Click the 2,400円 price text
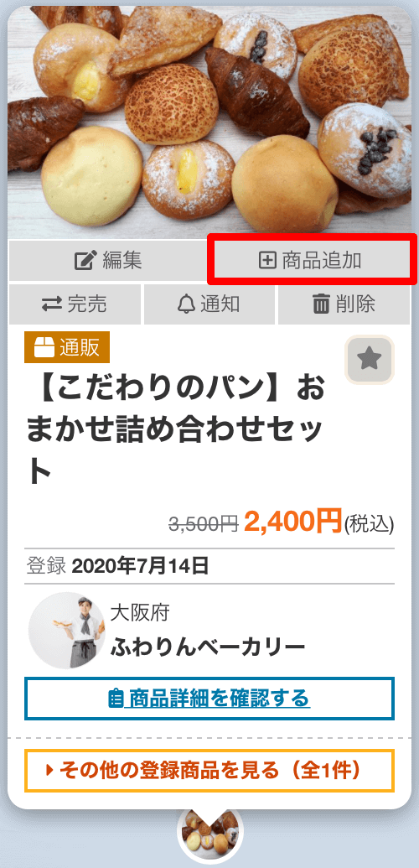 (x=292, y=521)
